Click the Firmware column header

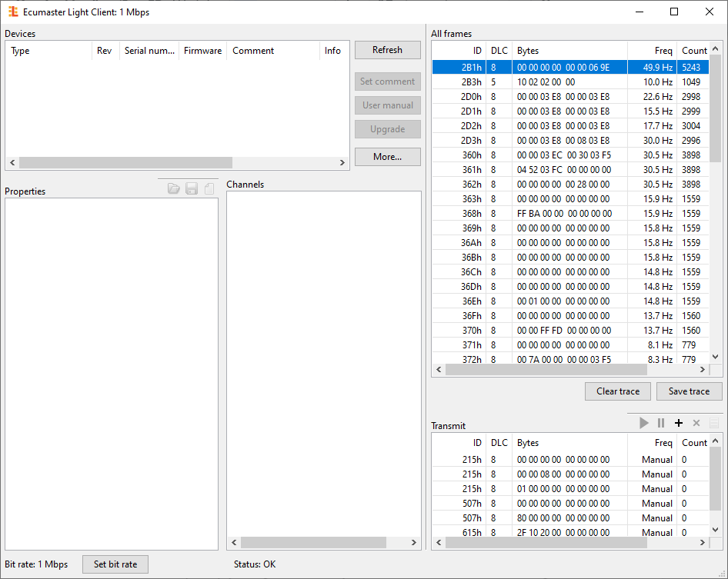pos(203,51)
